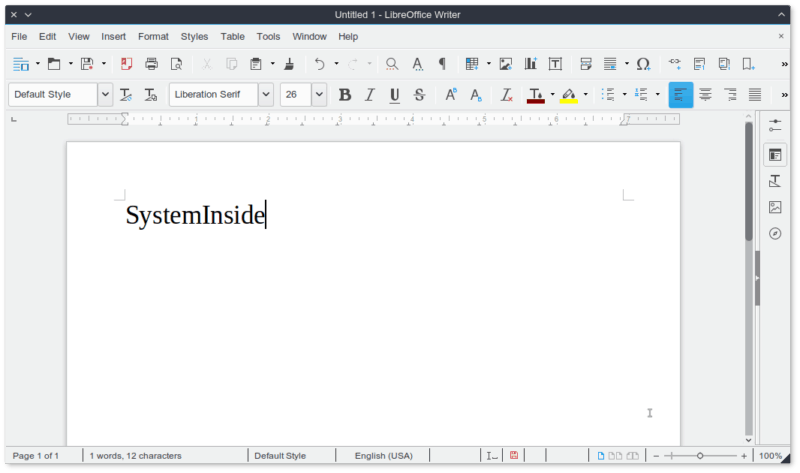This screenshot has height=473, width=800.
Task: Open the Edit menu
Action: point(47,37)
